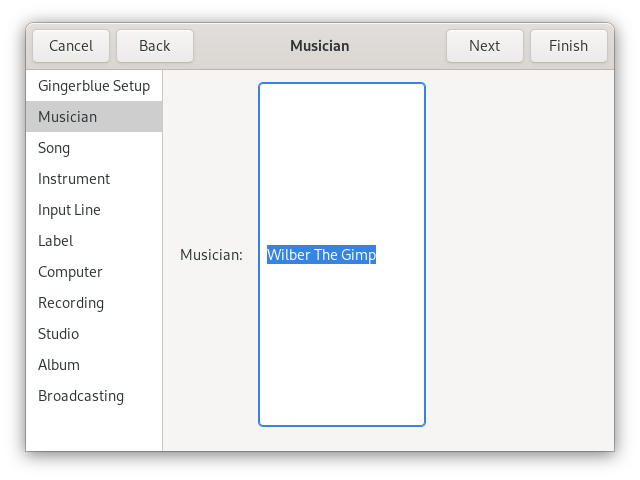Switch to the Studio page

point(58,334)
